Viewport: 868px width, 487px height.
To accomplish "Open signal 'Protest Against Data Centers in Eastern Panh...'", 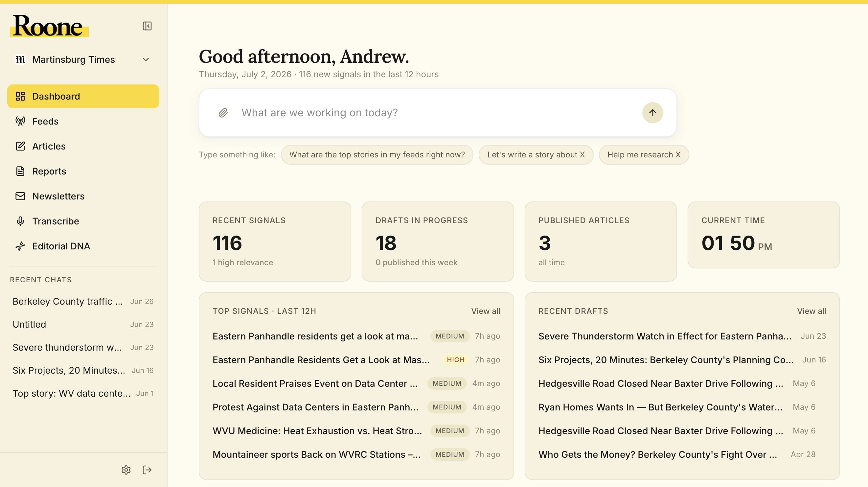I will (x=356, y=407).
